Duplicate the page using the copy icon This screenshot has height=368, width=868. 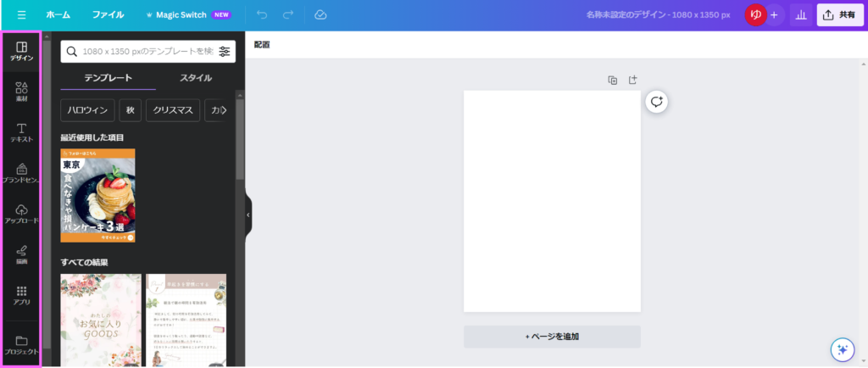click(613, 81)
